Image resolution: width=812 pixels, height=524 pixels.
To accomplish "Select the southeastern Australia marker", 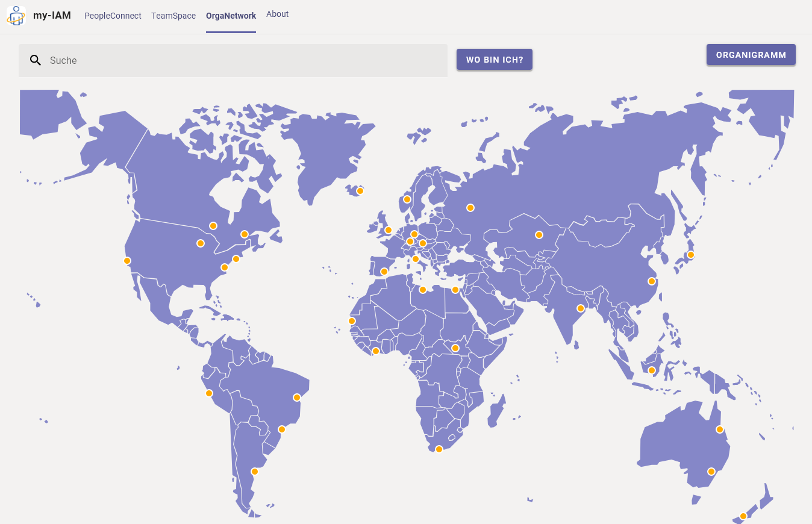I will pos(711,472).
